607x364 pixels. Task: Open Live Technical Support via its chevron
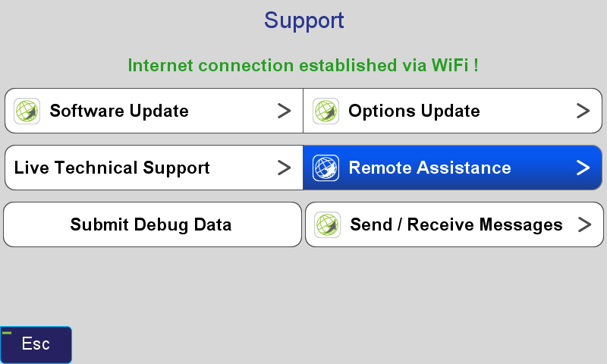point(284,168)
